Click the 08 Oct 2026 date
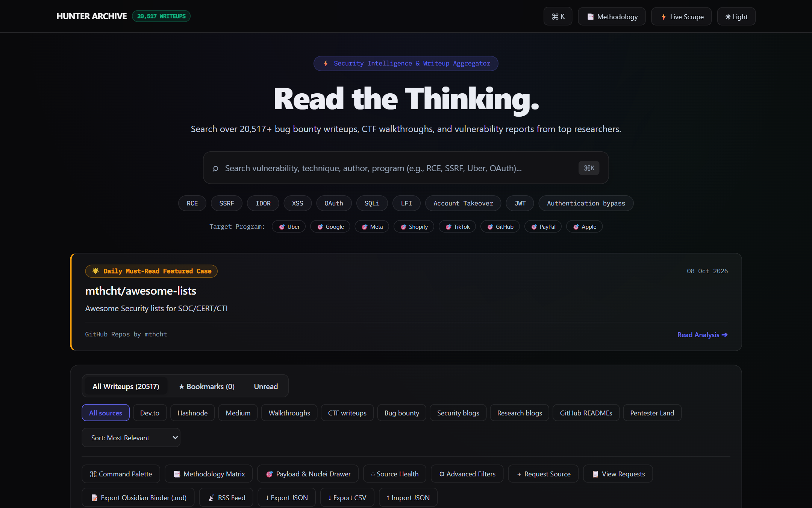Viewport: 812px width, 508px height. pyautogui.click(x=707, y=271)
